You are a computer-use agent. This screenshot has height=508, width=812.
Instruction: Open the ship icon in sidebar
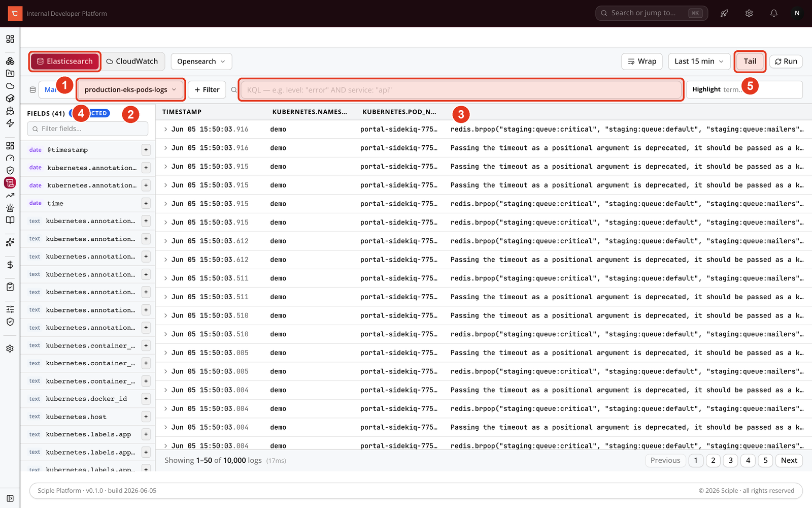click(10, 111)
